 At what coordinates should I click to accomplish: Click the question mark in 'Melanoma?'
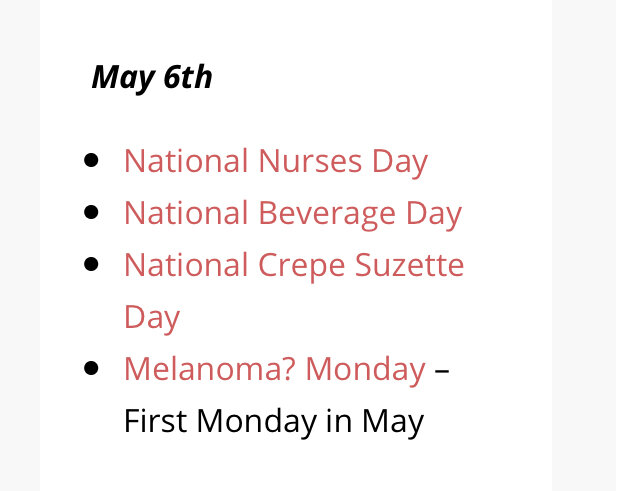(289, 369)
